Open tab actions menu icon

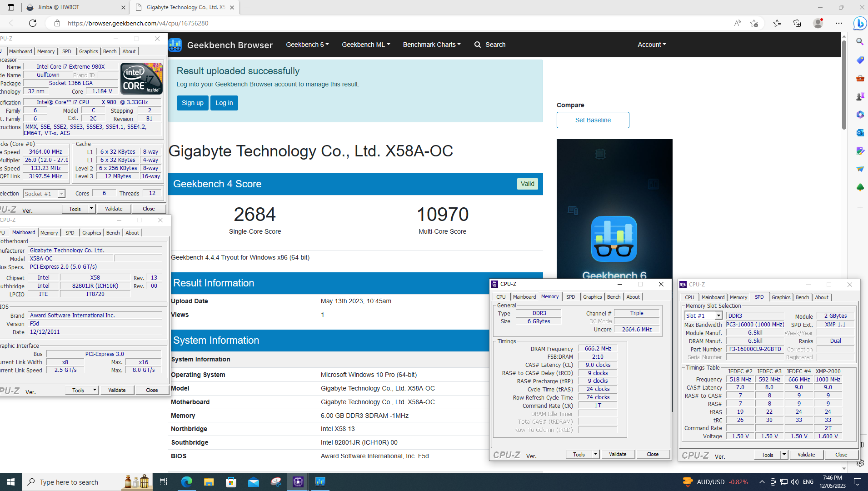(x=11, y=7)
